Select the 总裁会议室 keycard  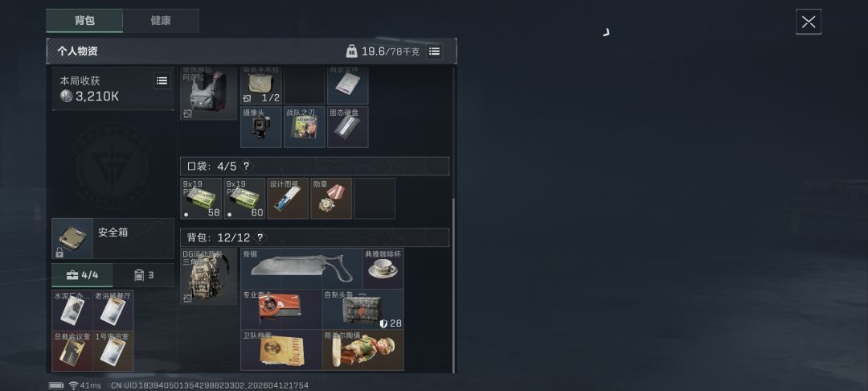(x=72, y=351)
